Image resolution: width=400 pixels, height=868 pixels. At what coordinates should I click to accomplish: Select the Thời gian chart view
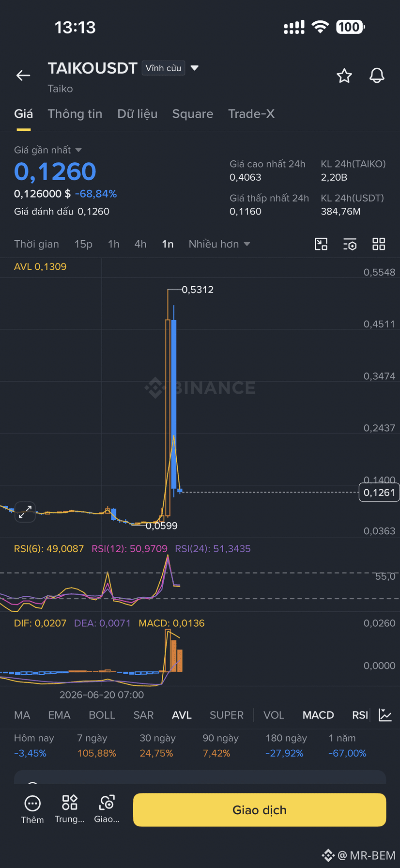click(x=36, y=244)
